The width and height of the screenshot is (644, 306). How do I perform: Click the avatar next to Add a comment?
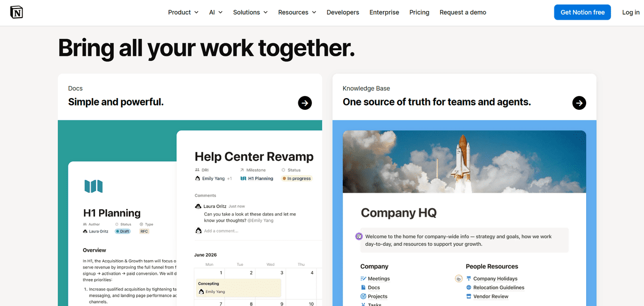pyautogui.click(x=198, y=231)
